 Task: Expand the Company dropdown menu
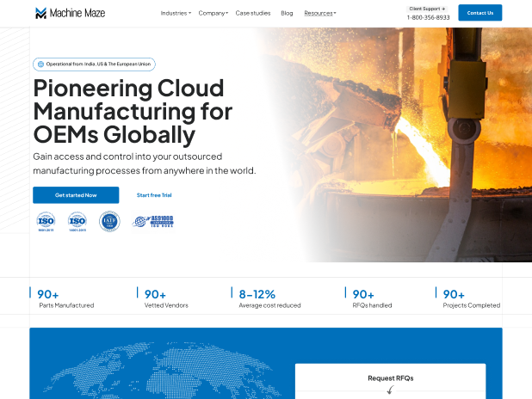pyautogui.click(x=213, y=13)
